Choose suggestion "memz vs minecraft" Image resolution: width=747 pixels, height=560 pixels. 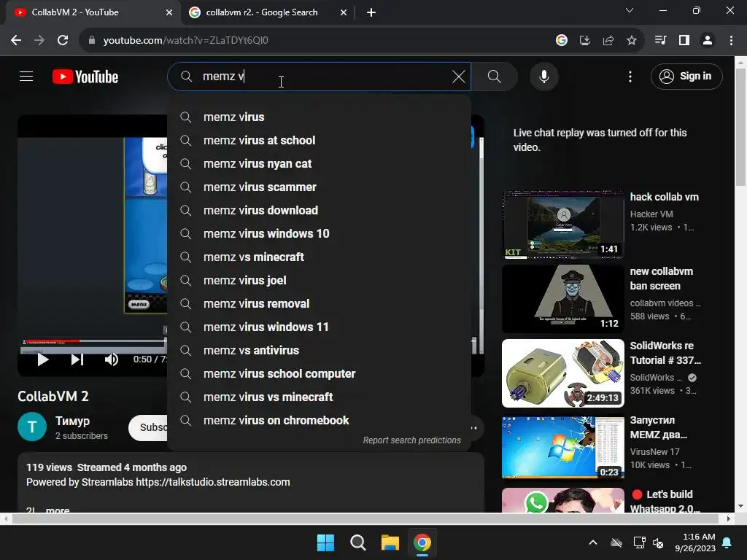319,257
